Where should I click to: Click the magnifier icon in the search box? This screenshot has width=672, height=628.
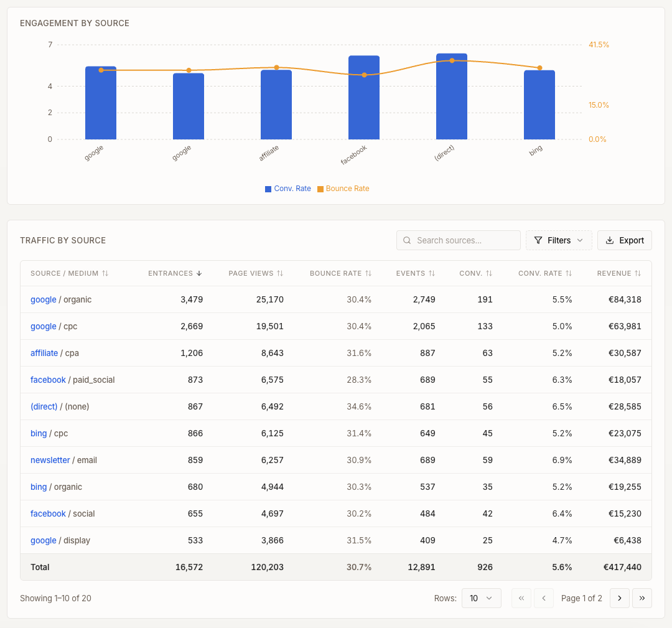click(x=407, y=240)
